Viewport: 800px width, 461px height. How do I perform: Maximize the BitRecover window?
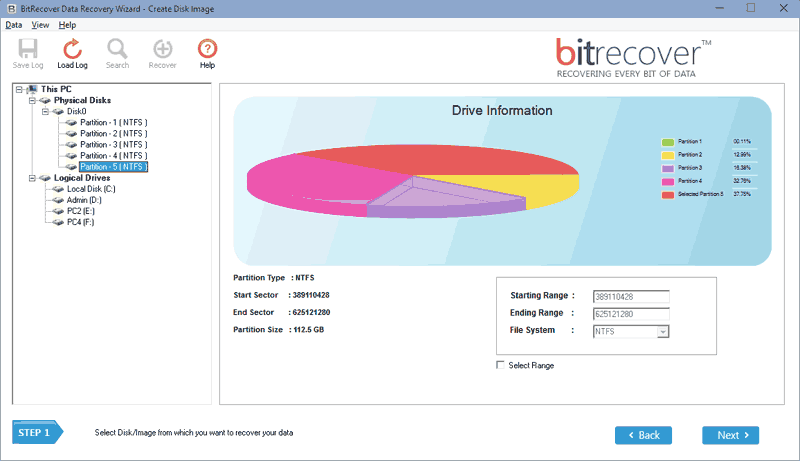click(751, 8)
